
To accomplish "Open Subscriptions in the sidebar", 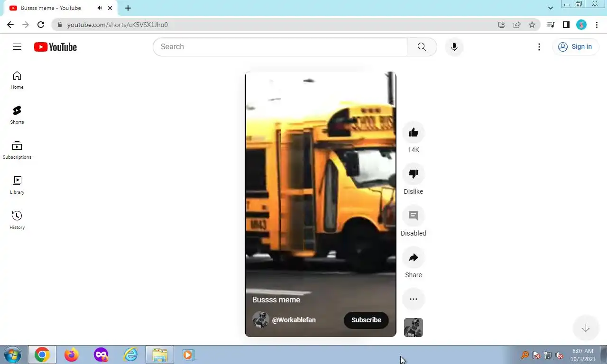I will 17,150.
